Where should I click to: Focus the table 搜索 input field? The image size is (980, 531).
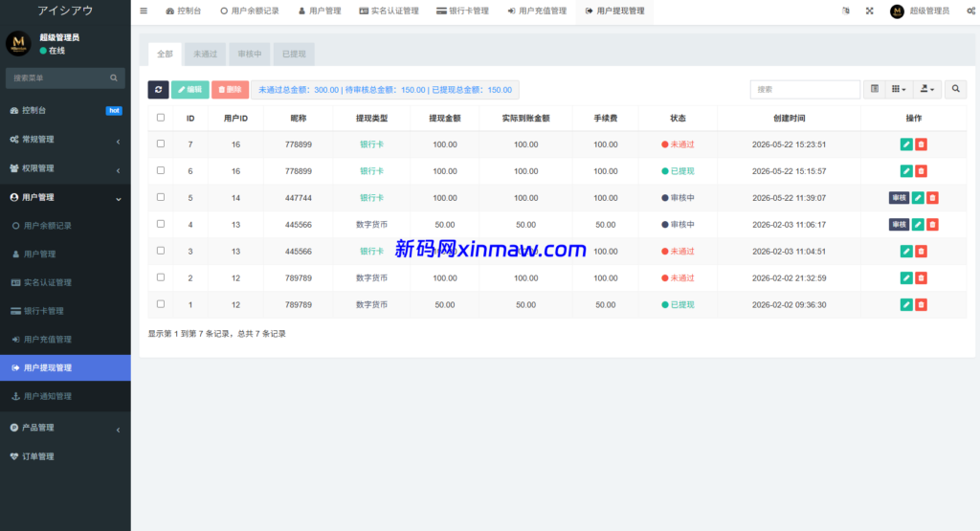point(805,89)
